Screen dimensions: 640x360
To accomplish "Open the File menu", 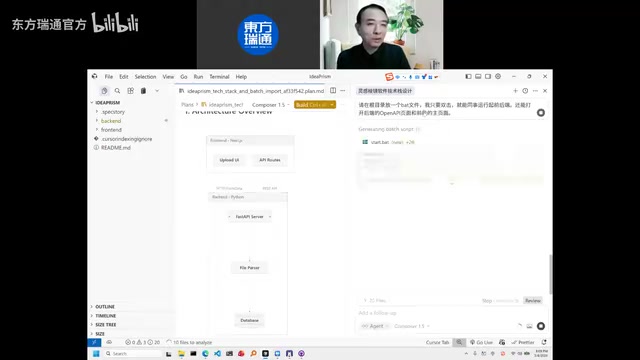I will (109, 77).
